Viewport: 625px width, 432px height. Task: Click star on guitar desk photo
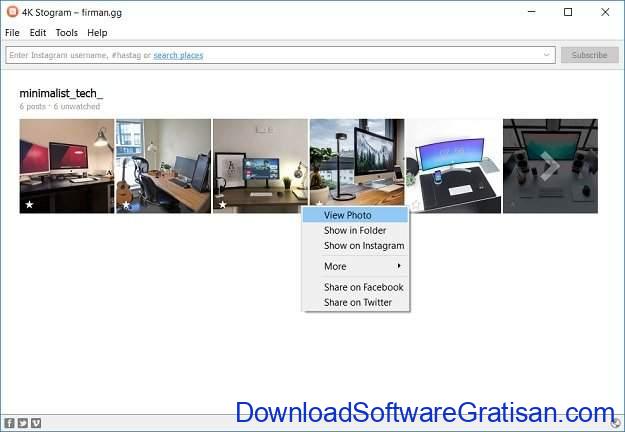[126, 204]
